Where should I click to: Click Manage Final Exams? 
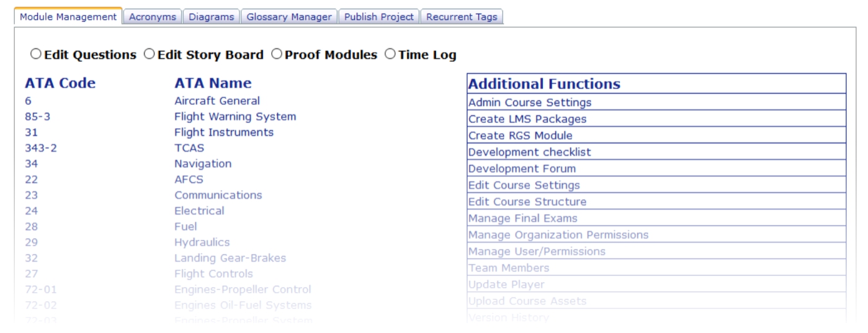(x=522, y=218)
